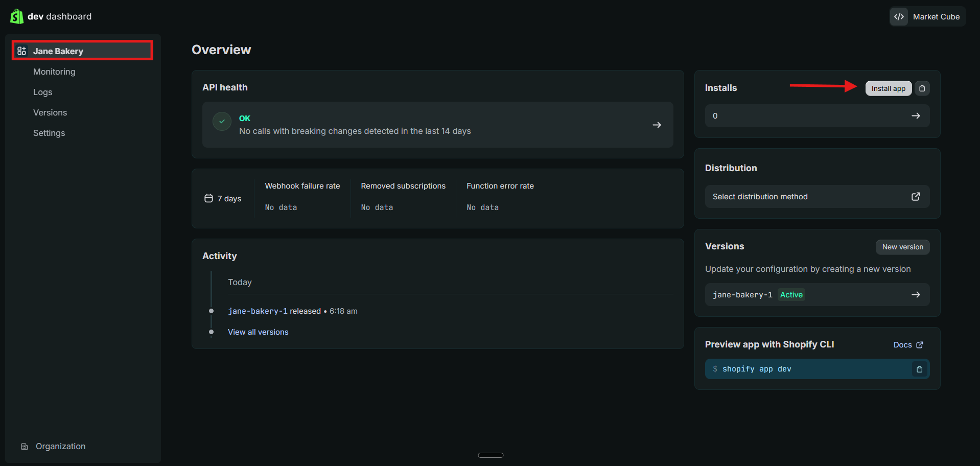The width and height of the screenshot is (980, 466).
Task: Open API health details arrow
Action: 657,125
